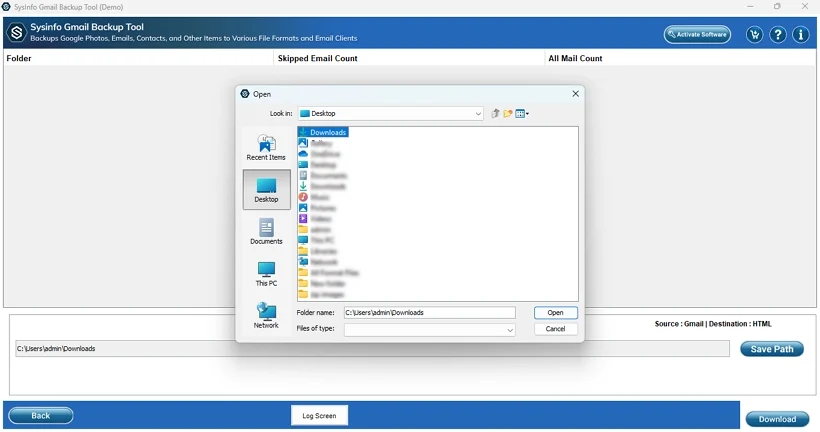
Task: Open Network location in sidebar
Action: [x=266, y=315]
